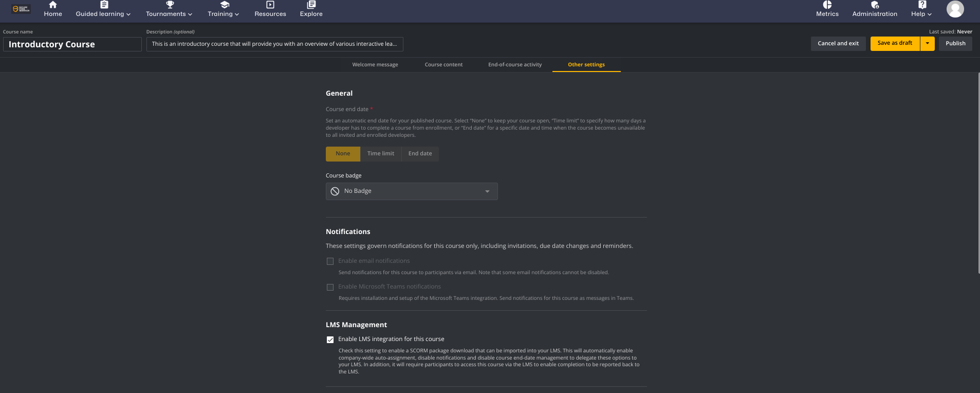Enable email notifications for this course
Viewport: 980px width, 393px height.
point(330,261)
